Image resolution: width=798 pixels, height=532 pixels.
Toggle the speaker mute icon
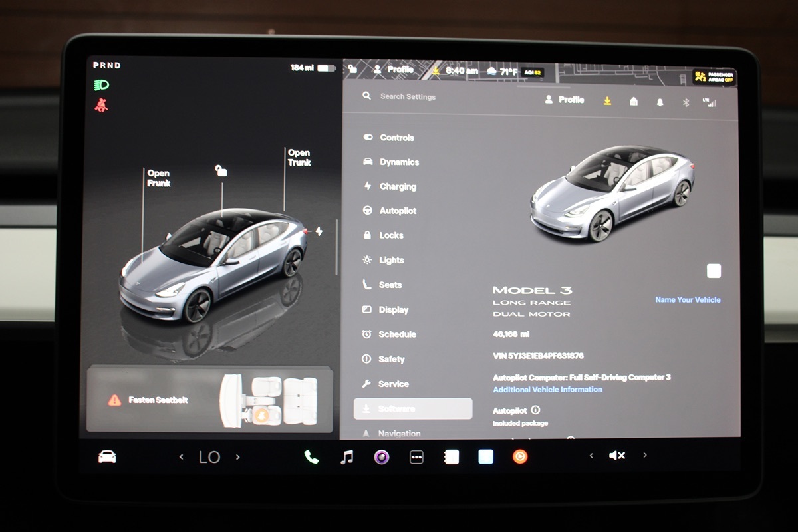pos(616,456)
